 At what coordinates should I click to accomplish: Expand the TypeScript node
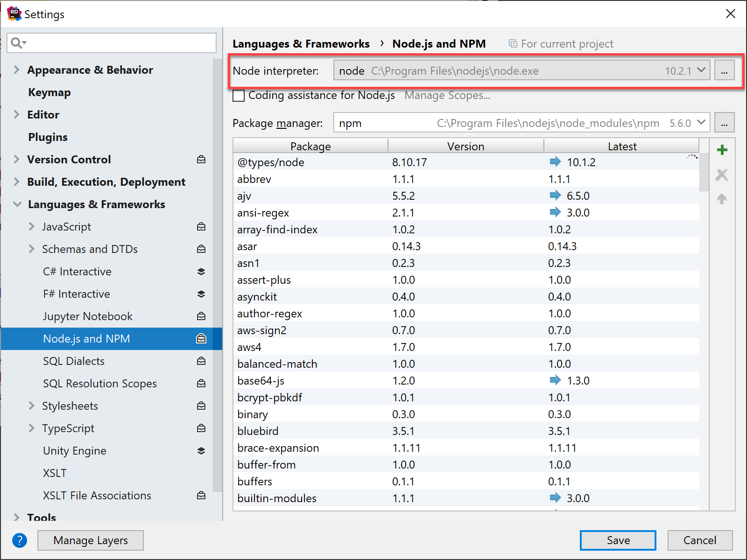[x=32, y=428]
